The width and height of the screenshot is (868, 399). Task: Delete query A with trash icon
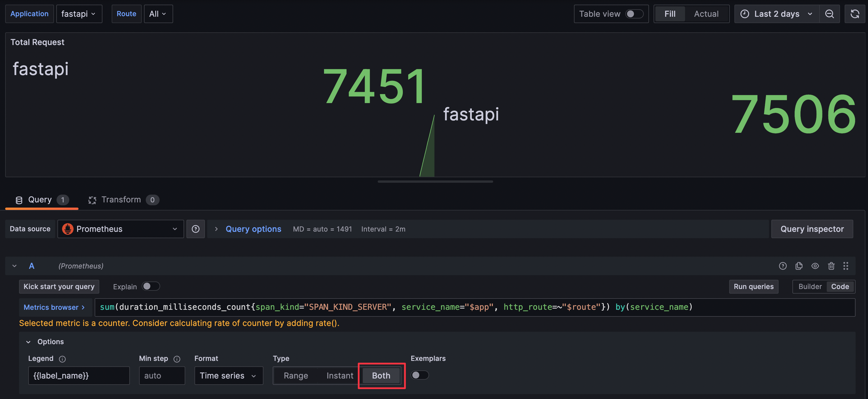831,266
